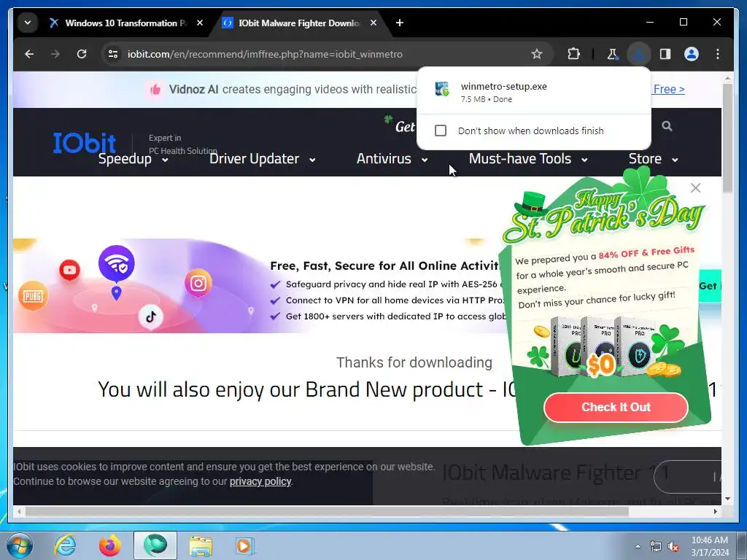747x560 pixels.
Task: Open File Explorer from taskbar
Action: [x=201, y=545]
